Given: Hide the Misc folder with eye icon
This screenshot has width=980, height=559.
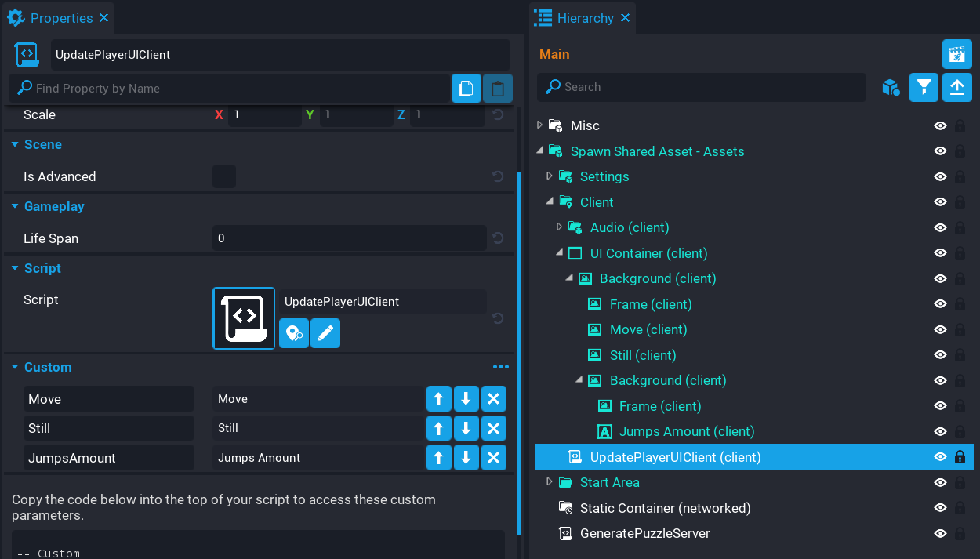Looking at the screenshot, I should coord(940,125).
